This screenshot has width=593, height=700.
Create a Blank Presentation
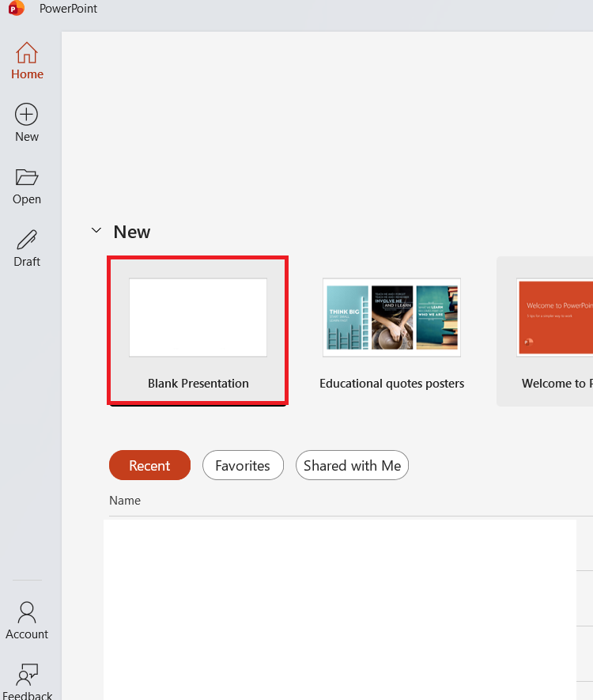198,331
